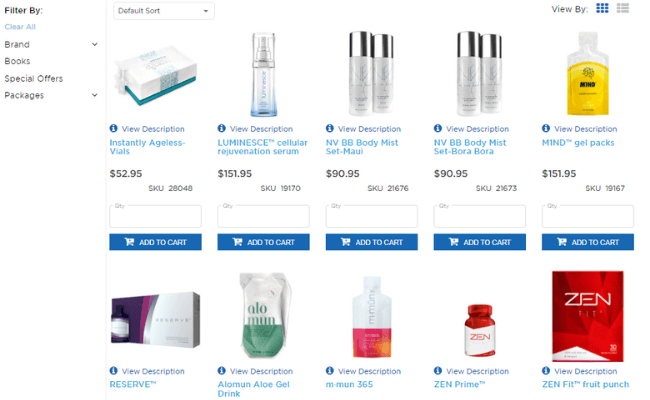The image size is (650, 400).
Task: Click quantity field for M1ND gel packs
Action: tap(587, 216)
